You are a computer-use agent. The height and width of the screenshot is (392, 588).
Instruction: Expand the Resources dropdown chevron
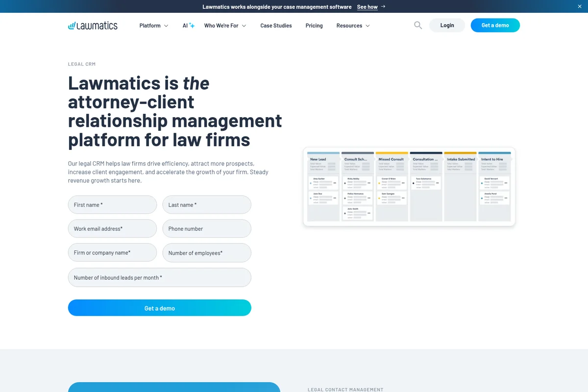(367, 25)
